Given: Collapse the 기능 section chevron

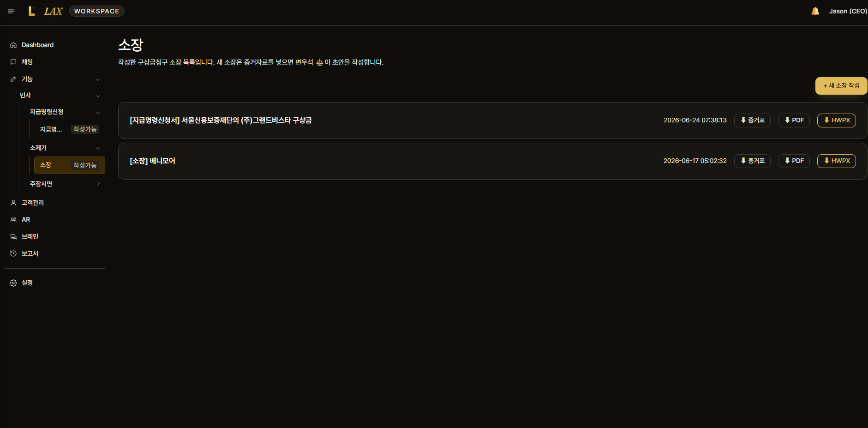Looking at the screenshot, I should click(98, 79).
